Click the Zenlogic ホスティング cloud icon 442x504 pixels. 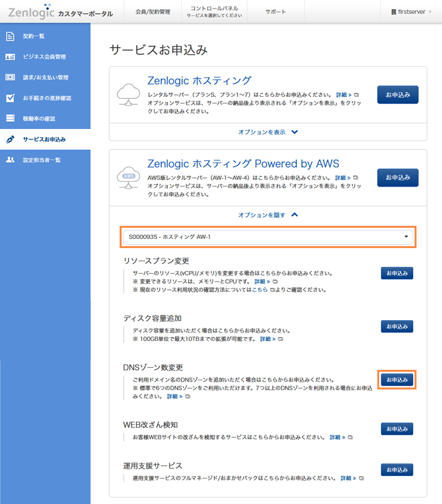[x=128, y=95]
